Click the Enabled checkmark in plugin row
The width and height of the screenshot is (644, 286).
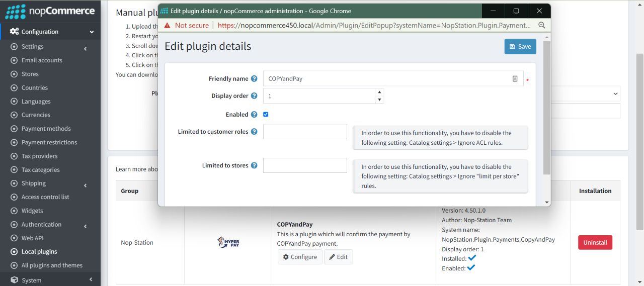pyautogui.click(x=471, y=267)
